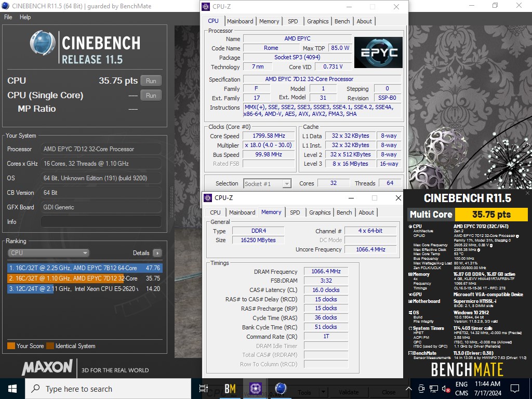Click the Close button in CPU-Z bottom bar

(389, 393)
